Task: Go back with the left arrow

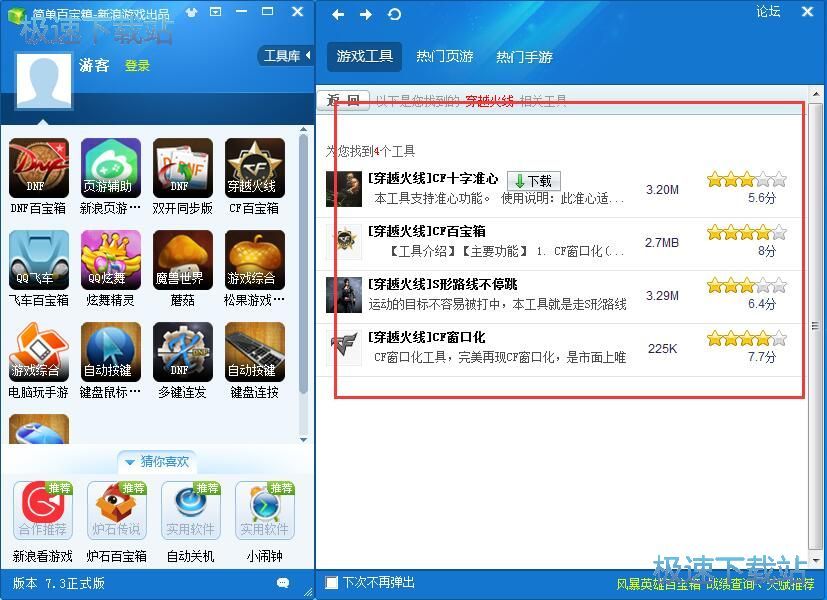Action: (x=338, y=15)
